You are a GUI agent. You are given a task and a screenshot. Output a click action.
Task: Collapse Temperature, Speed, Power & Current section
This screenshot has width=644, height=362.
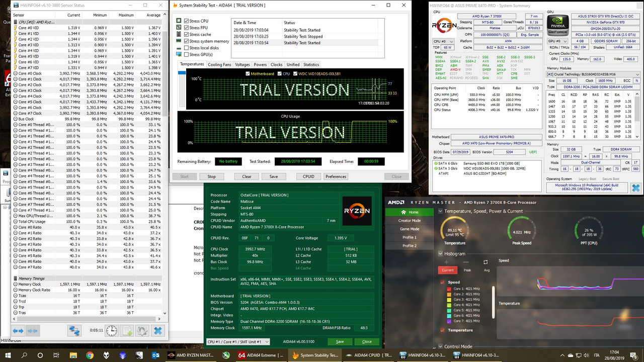click(441, 211)
